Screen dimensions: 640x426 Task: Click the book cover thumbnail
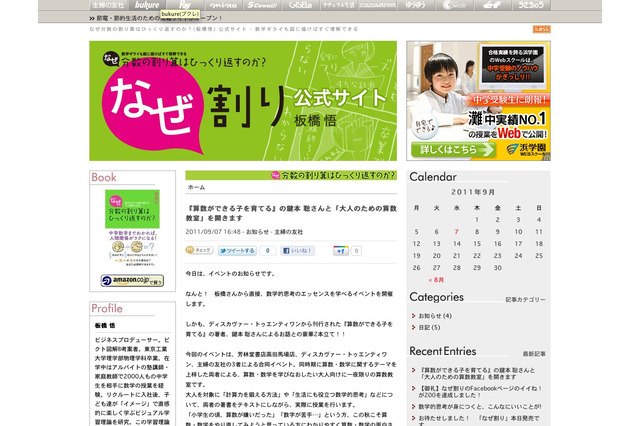(132, 229)
